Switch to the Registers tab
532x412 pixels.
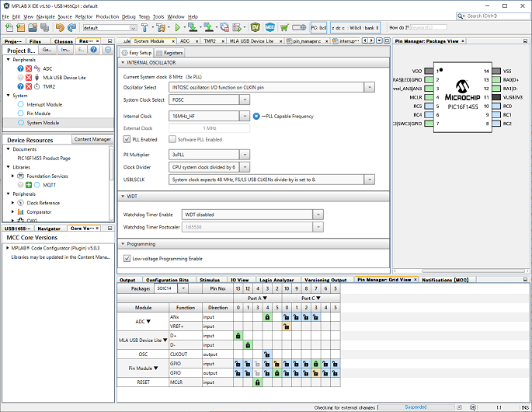169,53
